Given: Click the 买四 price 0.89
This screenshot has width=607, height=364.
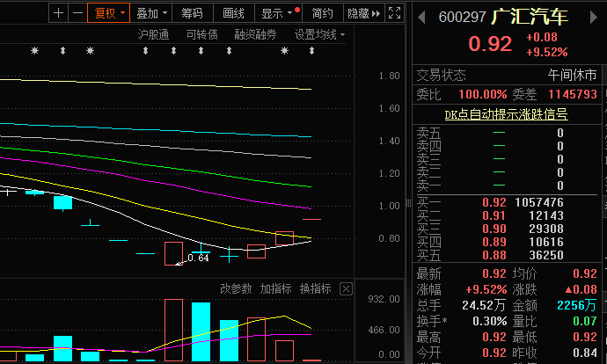Looking at the screenshot, I should 494,242.
